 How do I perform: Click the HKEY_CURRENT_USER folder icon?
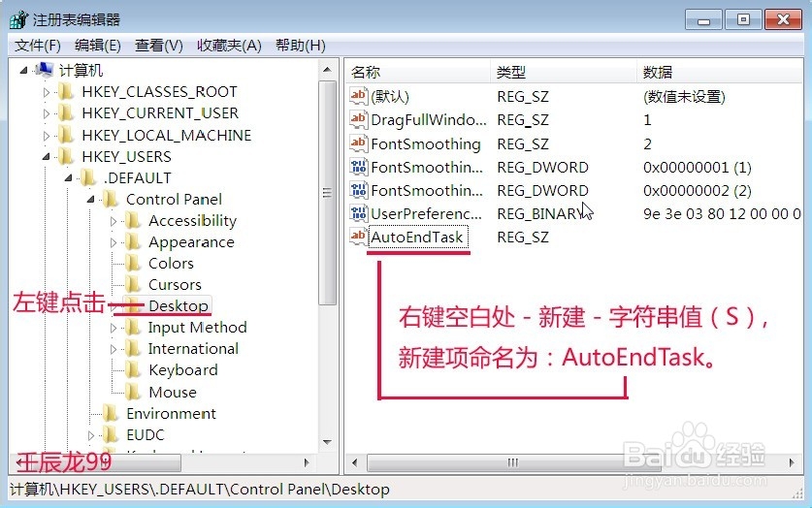pyautogui.click(x=65, y=112)
